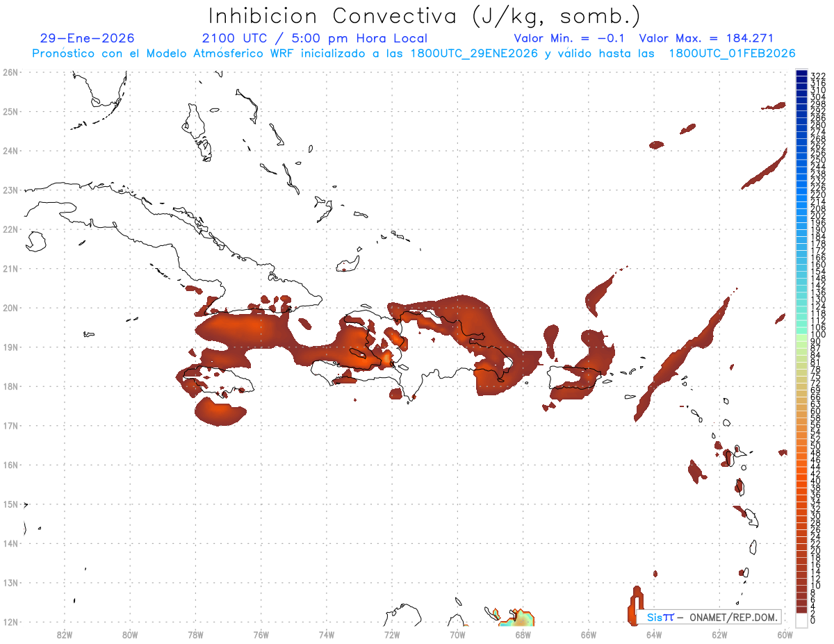Click the 66W longitude axis label
Viewport: 834px width, 644px height.
click(x=589, y=635)
